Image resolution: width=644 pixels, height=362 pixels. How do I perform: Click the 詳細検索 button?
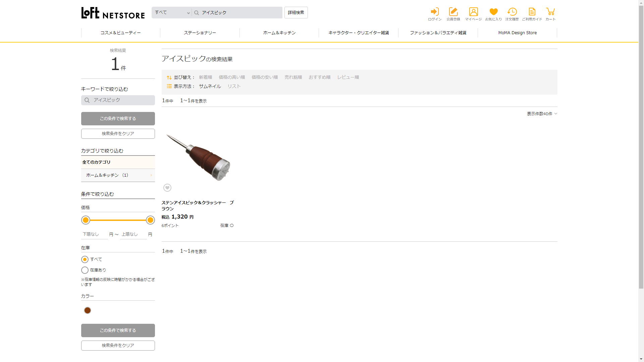296,13
